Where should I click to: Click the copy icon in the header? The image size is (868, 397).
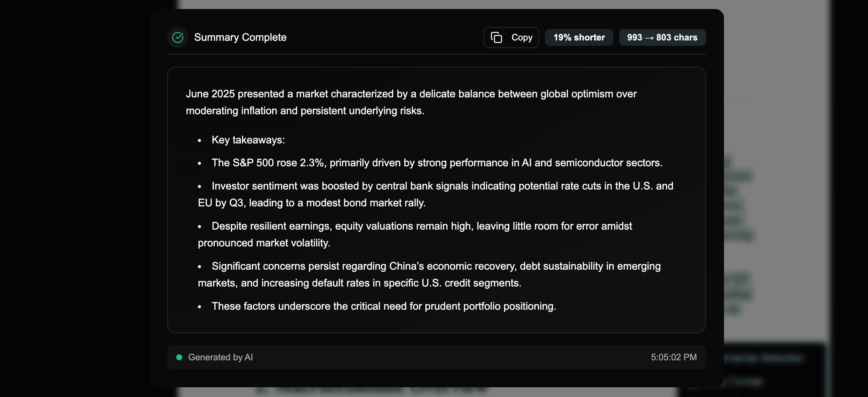(496, 37)
